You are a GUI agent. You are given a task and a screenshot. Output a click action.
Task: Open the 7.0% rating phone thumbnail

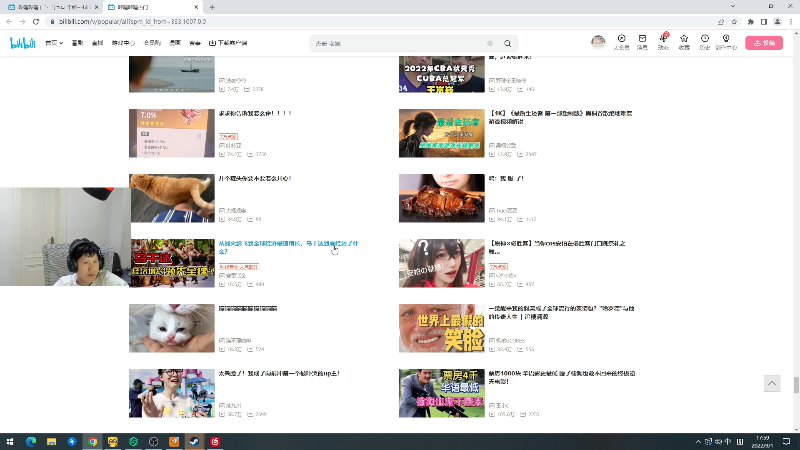click(172, 133)
